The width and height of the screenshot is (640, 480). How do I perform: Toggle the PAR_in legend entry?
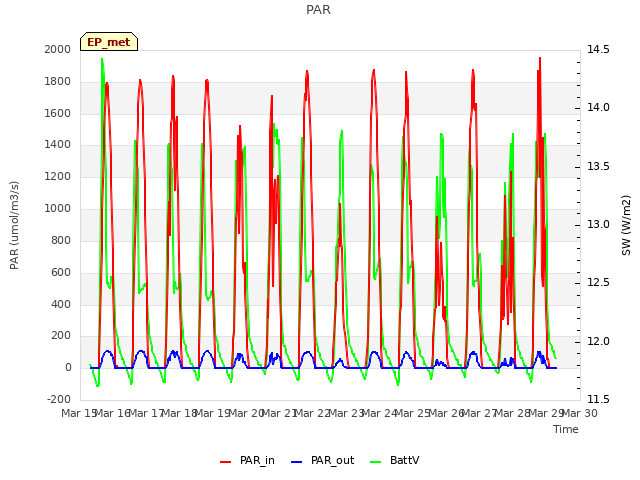[247, 460]
